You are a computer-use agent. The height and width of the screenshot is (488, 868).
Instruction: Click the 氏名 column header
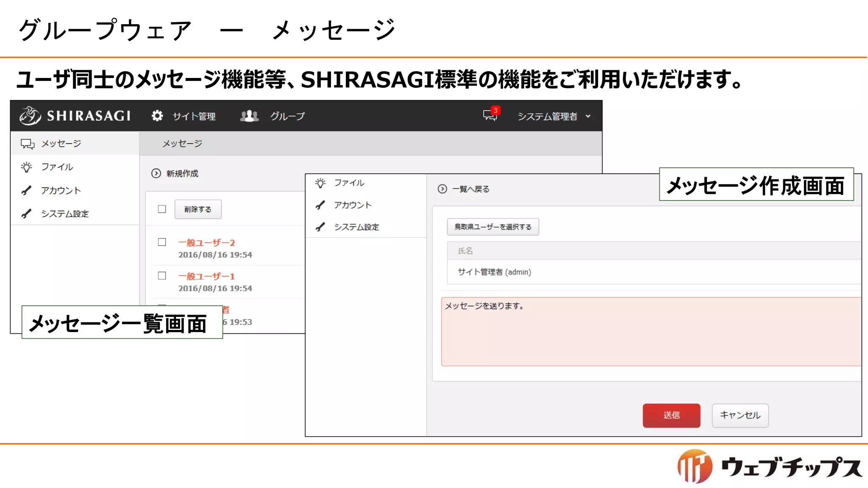(465, 251)
